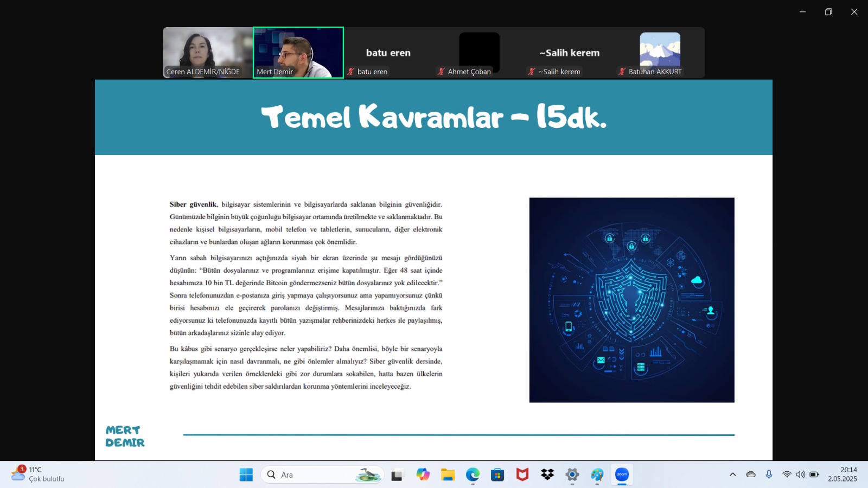Open the Copilot icon in the taskbar

pos(423,475)
